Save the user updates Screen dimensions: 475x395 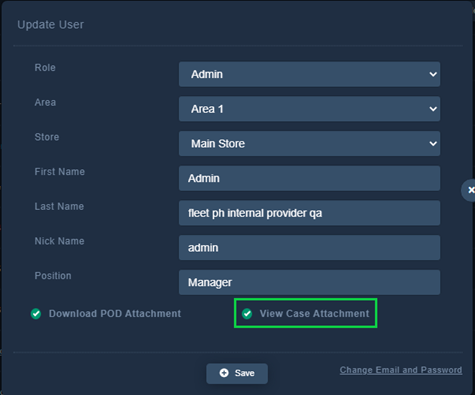point(237,373)
